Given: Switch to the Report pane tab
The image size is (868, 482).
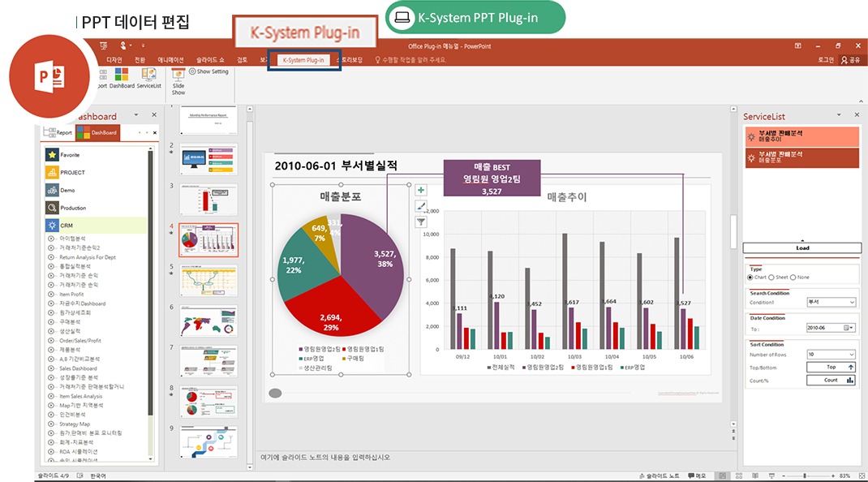Looking at the screenshot, I should pos(58,132).
